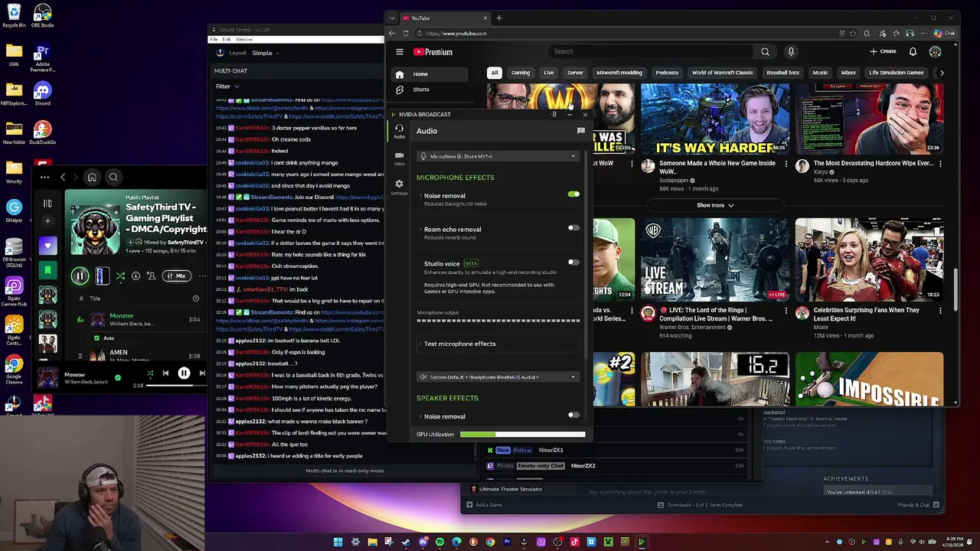Download the Spotify playlist
The width and height of the screenshot is (980, 551).
(136, 276)
